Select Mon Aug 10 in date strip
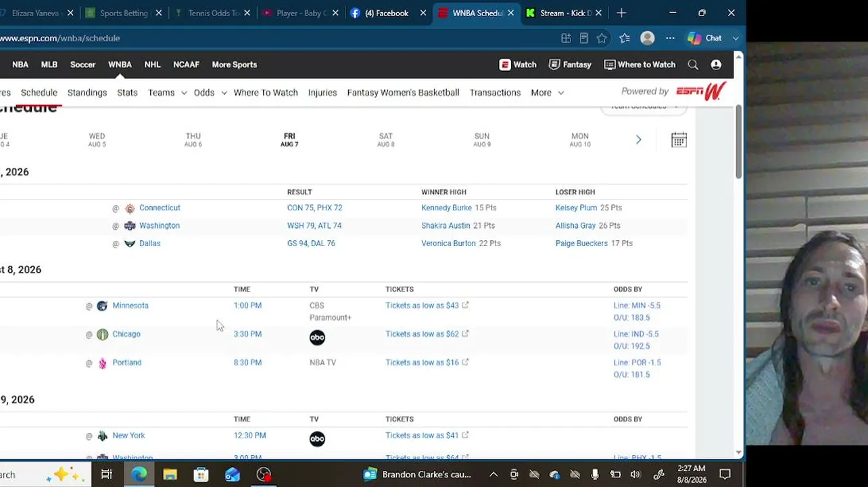Screen dimensions: 868x487 [x=580, y=139]
